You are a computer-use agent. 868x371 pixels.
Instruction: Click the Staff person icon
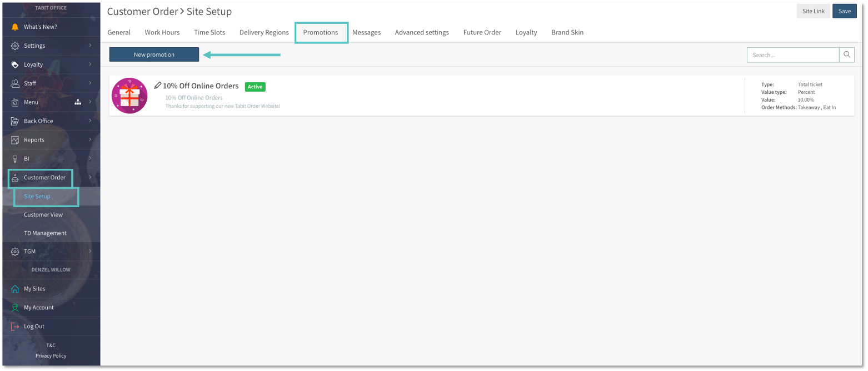pyautogui.click(x=15, y=83)
